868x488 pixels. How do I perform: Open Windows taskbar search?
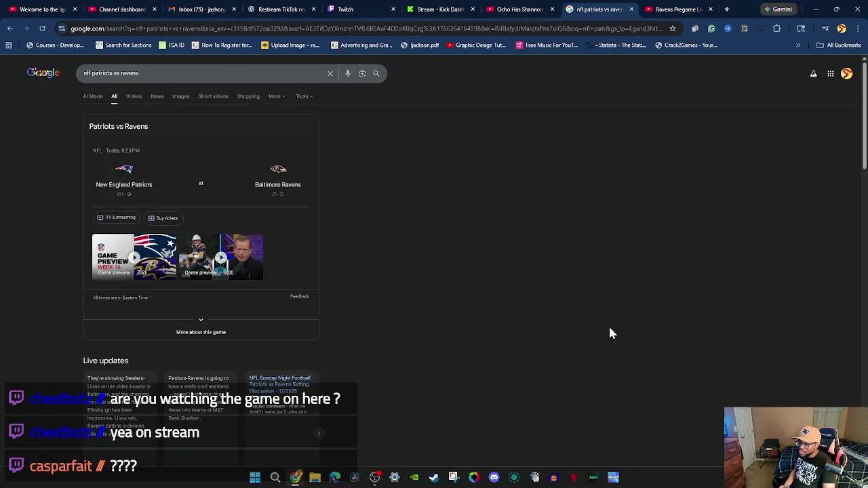[x=275, y=477]
